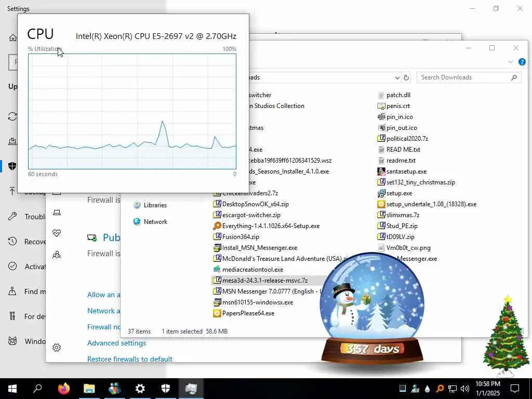532x399 pixels.
Task: Click the Everything search tray icon
Action: coord(440,389)
